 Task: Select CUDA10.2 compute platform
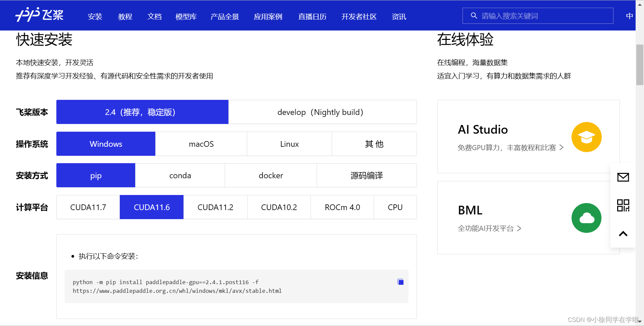pyautogui.click(x=279, y=207)
